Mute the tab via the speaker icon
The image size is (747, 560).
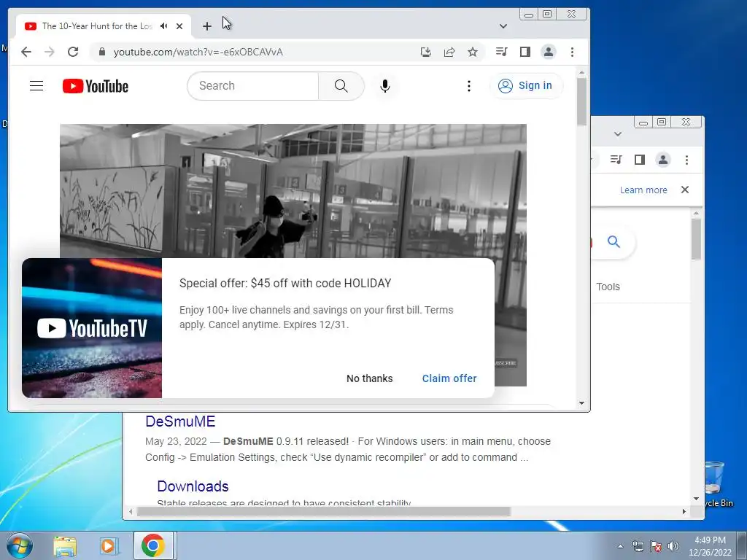point(164,26)
